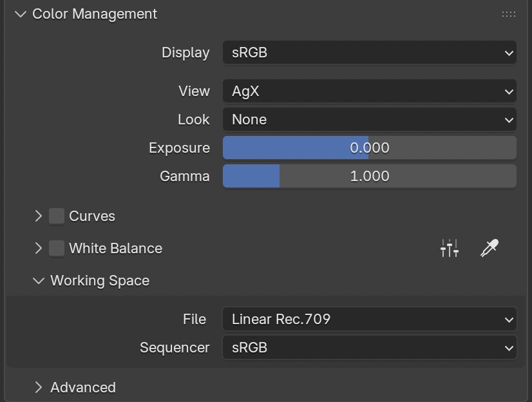Image resolution: width=532 pixels, height=402 pixels.
Task: Collapse the Working Space section arrow
Action: point(39,281)
